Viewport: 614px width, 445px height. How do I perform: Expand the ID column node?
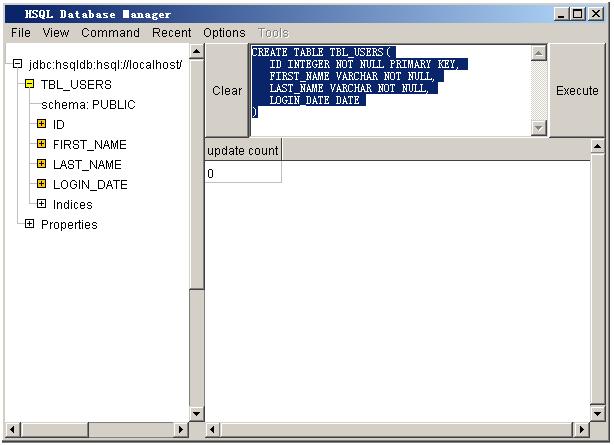[x=42, y=124]
